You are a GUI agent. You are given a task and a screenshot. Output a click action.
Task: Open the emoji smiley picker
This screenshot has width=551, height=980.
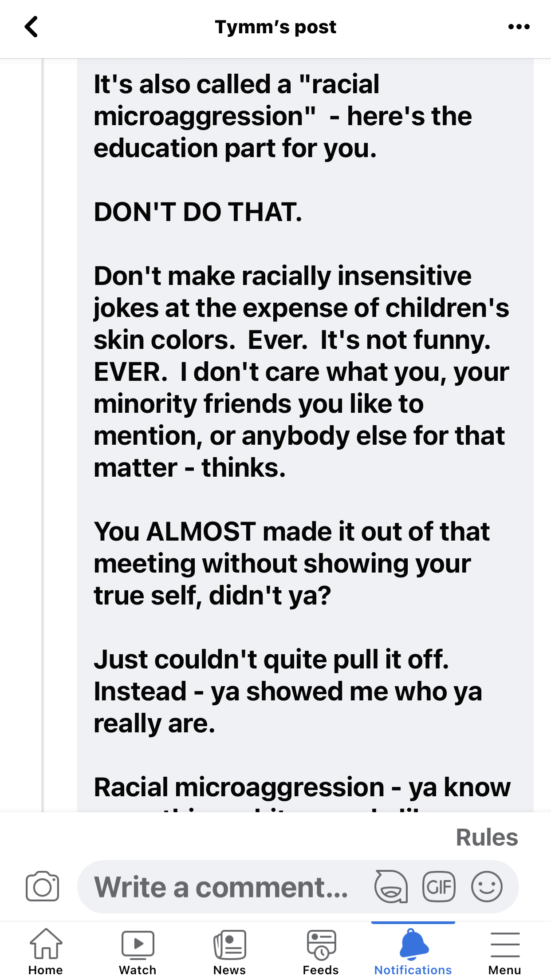click(487, 887)
